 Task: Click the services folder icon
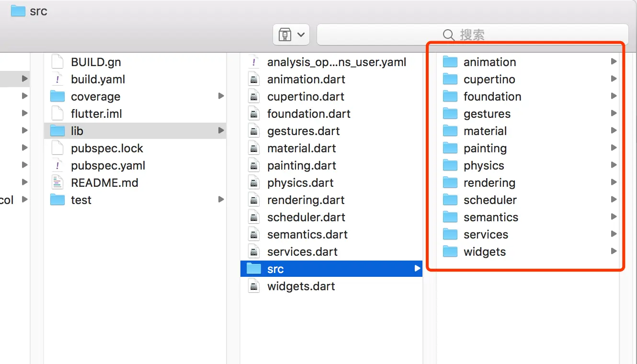(450, 234)
